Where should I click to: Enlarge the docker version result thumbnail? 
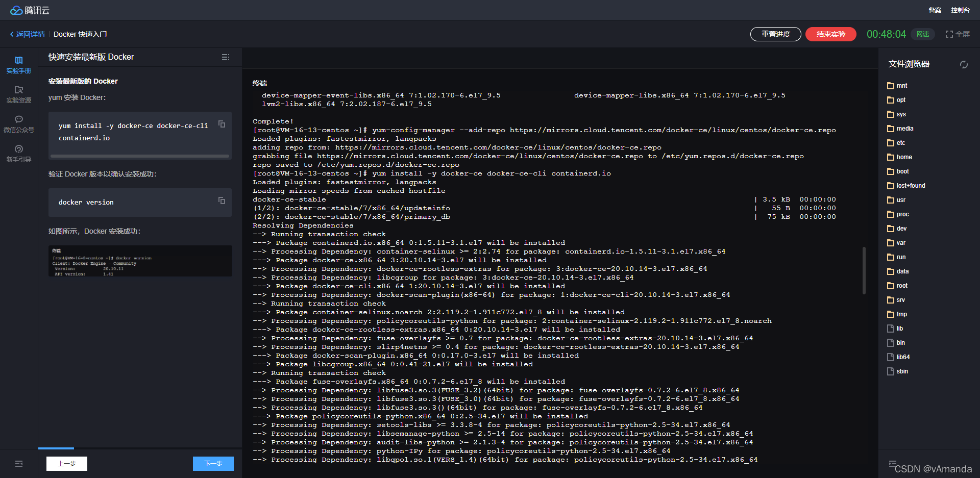click(x=140, y=261)
